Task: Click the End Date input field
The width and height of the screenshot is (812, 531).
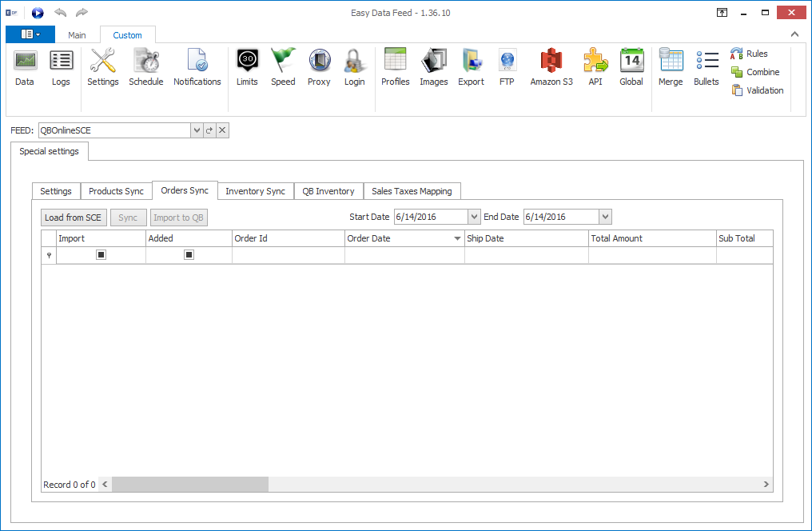Action: pos(561,217)
